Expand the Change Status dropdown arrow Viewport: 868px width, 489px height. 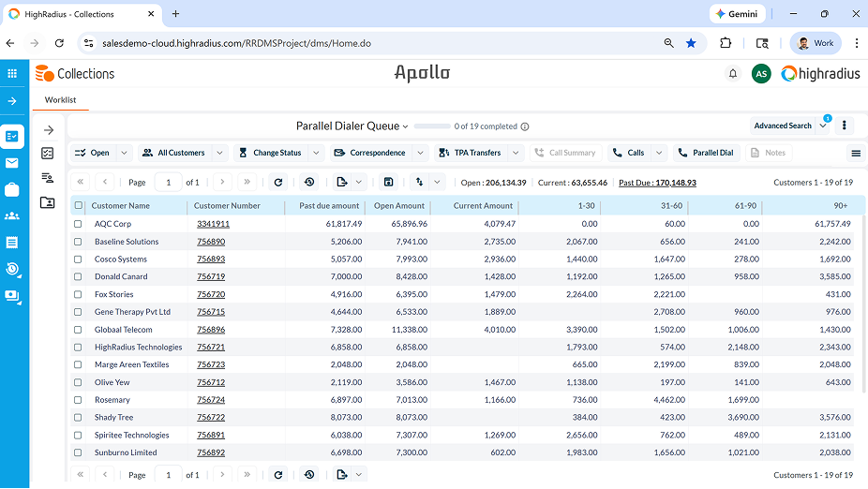(x=316, y=153)
